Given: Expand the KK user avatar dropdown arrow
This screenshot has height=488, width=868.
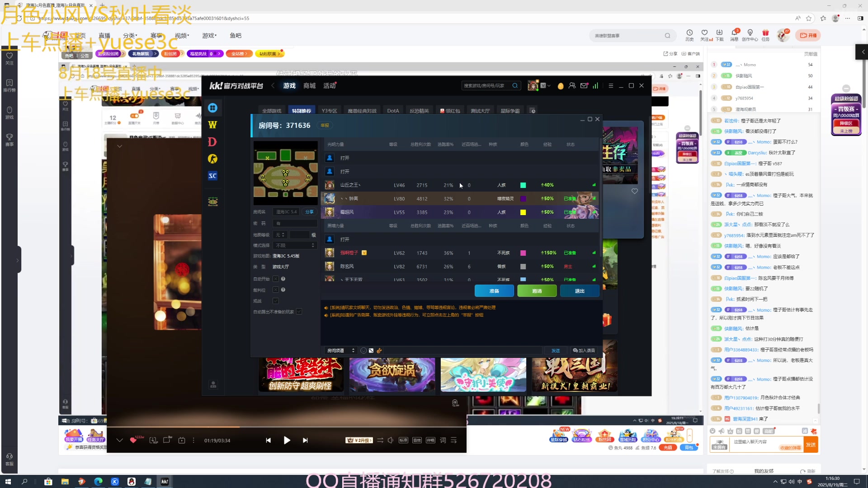Looking at the screenshot, I should pyautogui.click(x=548, y=86).
